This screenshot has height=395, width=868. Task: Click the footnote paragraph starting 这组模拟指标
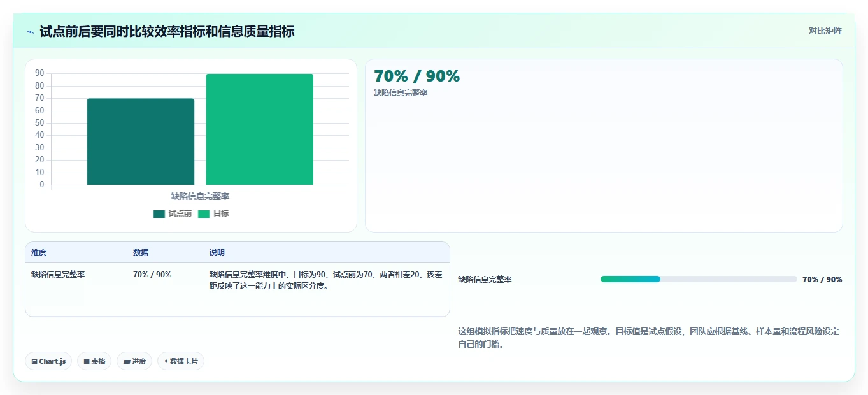[649, 338]
